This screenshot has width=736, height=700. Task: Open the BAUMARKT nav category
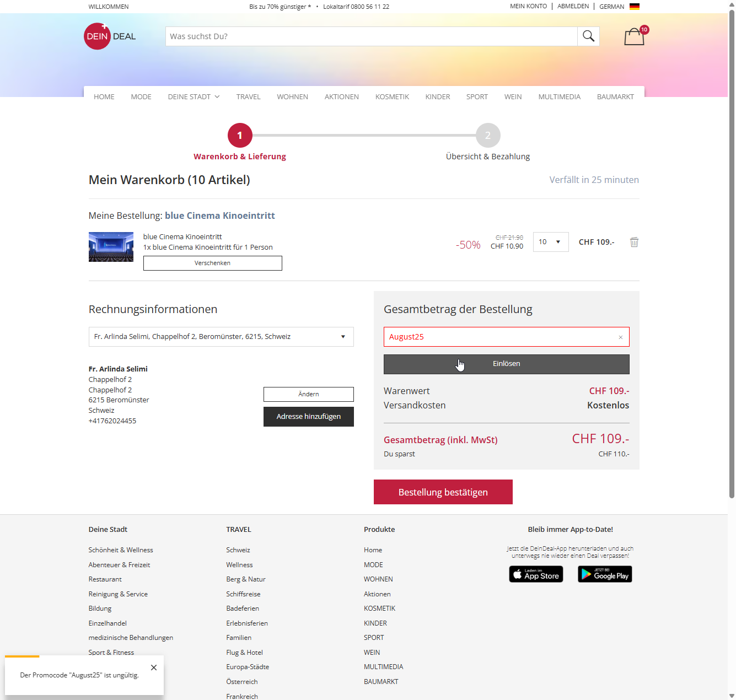coord(615,97)
